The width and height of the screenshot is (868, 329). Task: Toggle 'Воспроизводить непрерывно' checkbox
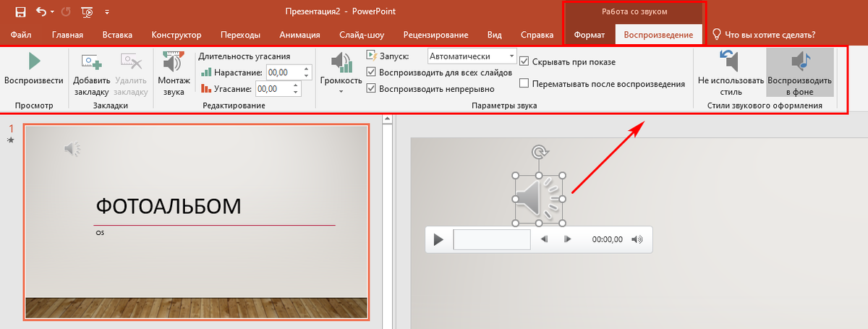[371, 88]
